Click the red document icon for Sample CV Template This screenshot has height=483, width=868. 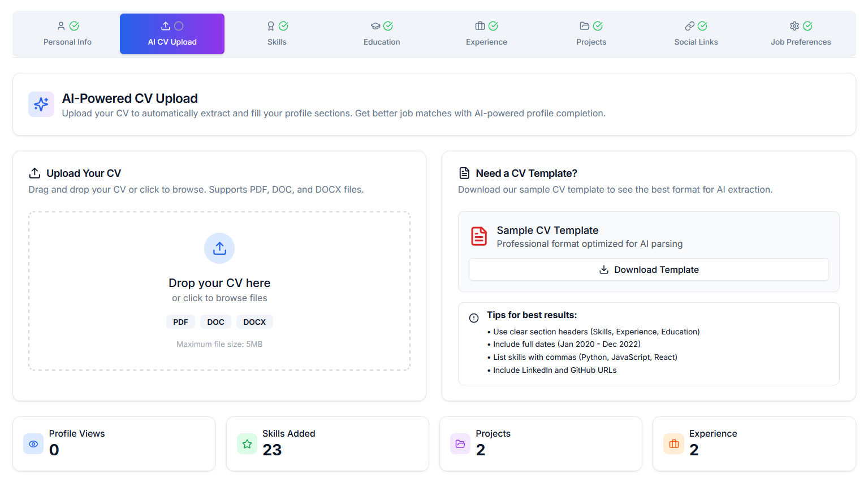pyautogui.click(x=479, y=236)
